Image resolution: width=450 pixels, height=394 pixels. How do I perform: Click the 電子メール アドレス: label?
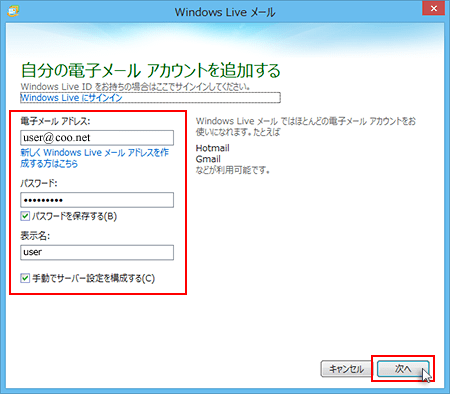55,121
